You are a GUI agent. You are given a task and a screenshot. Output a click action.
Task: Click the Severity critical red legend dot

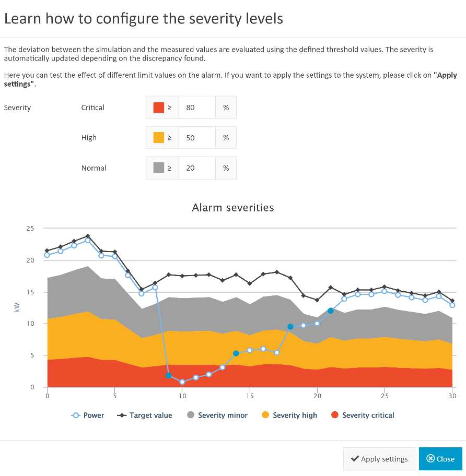tap(335, 415)
